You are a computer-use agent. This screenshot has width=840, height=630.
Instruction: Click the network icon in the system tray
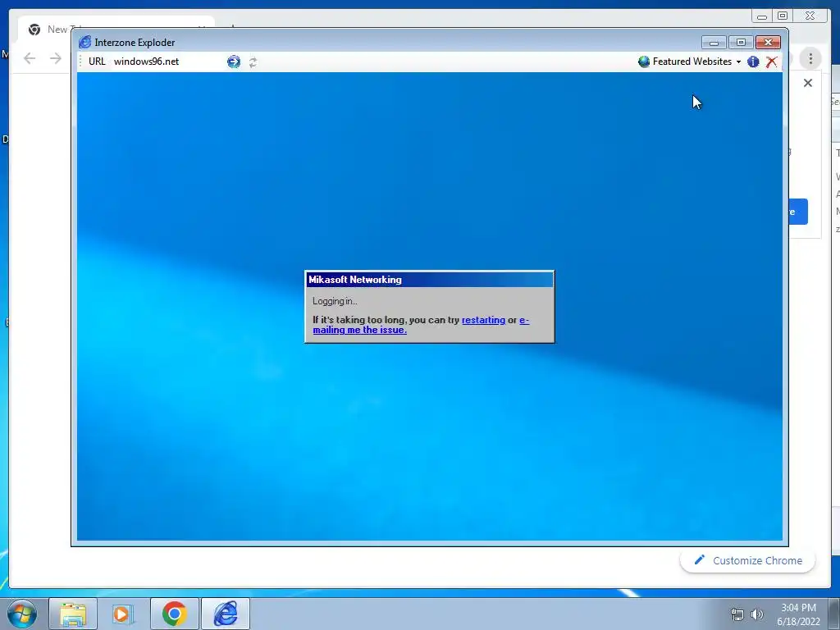coord(737,614)
